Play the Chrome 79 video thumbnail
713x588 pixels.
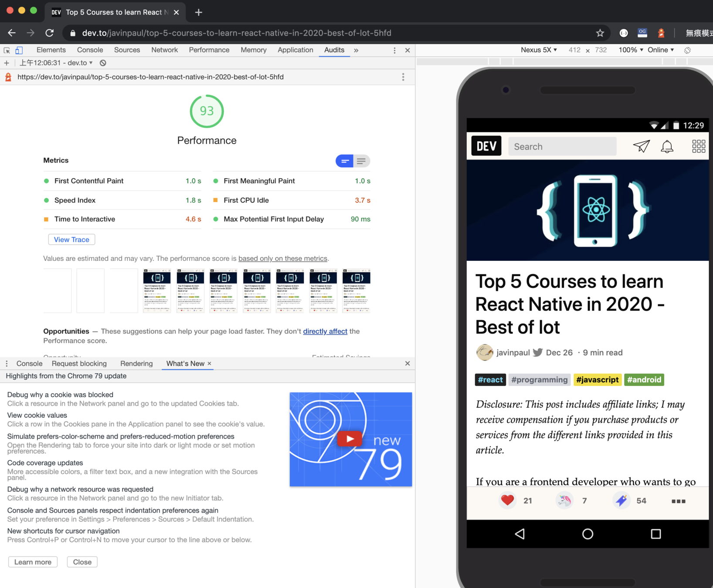click(350, 439)
